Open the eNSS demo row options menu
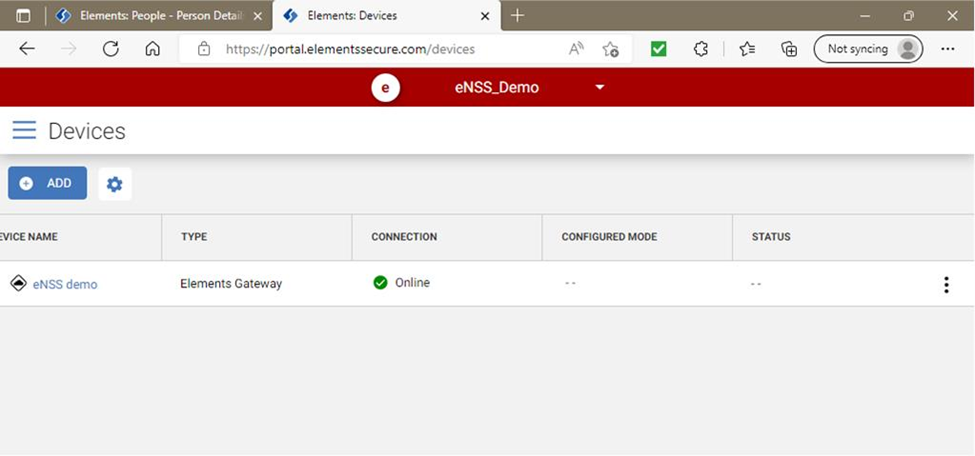 pyautogui.click(x=946, y=285)
